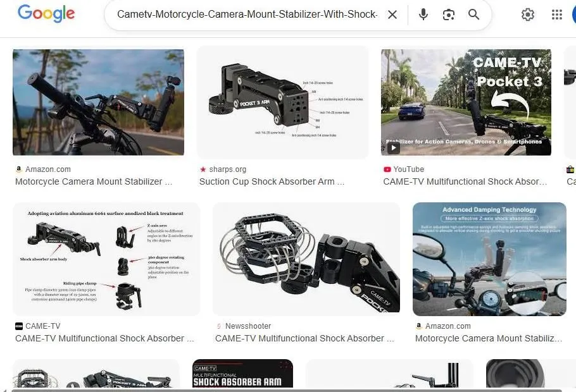
Task: Open 'CAME-TV Multifunctional Shock Absor...' YouTube title
Action: tap(465, 181)
